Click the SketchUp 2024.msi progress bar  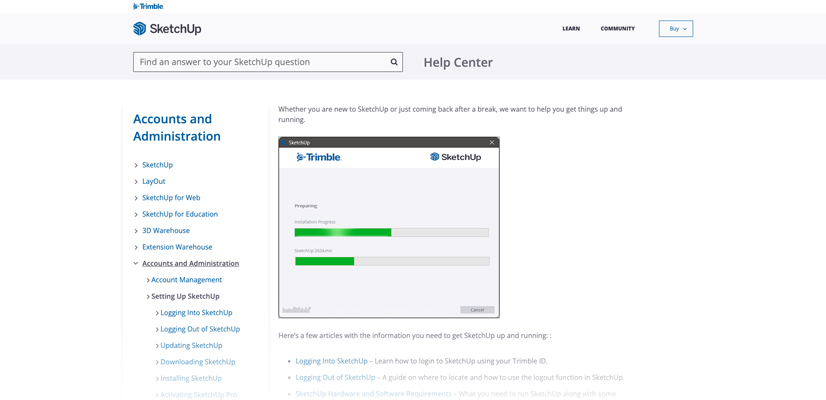tap(392, 261)
